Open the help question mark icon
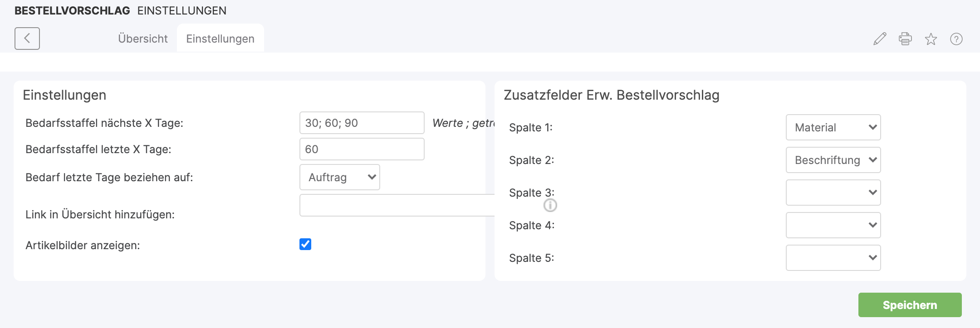The width and height of the screenshot is (980, 328). click(956, 39)
